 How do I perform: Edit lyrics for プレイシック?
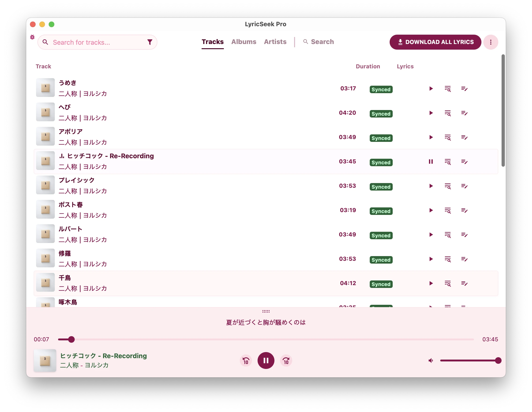click(464, 186)
